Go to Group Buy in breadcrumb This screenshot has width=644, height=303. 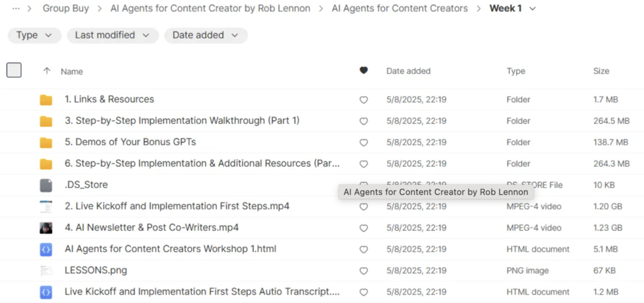point(65,9)
